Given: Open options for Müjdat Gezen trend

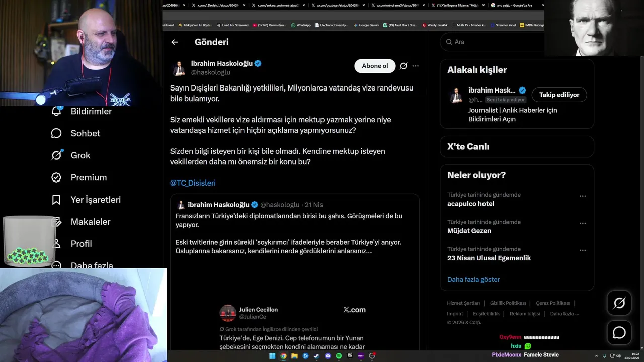Looking at the screenshot, I should [x=583, y=223].
